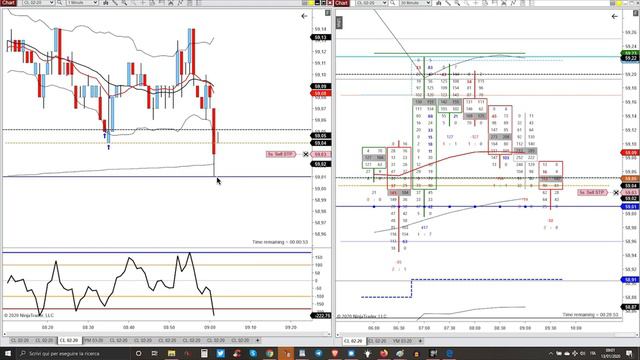Click the left-arrow icon atop left chart
This screenshot has width=640, height=360.
point(304,16)
